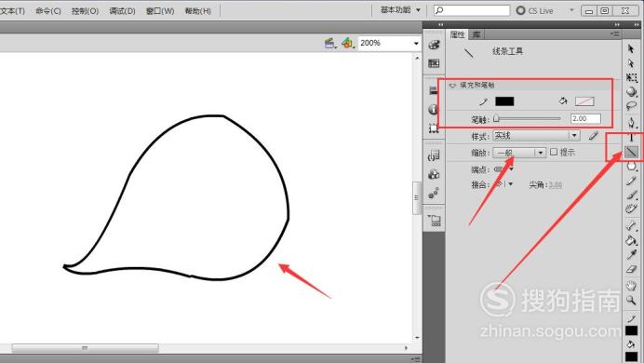Viewport: 644px width, 363px height.
Task: Click the toolbox fill color swatch
Action: pos(631,356)
